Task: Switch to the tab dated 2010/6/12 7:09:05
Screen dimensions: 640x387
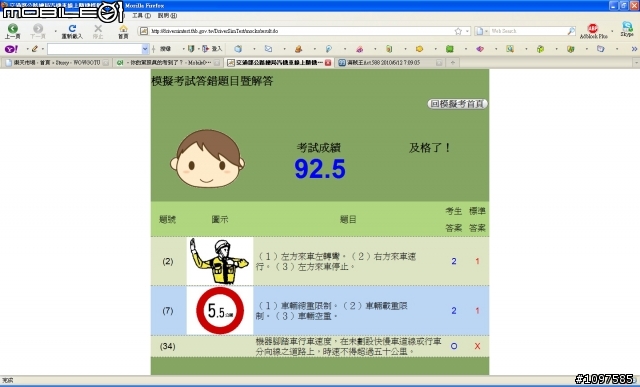Action: click(390, 62)
